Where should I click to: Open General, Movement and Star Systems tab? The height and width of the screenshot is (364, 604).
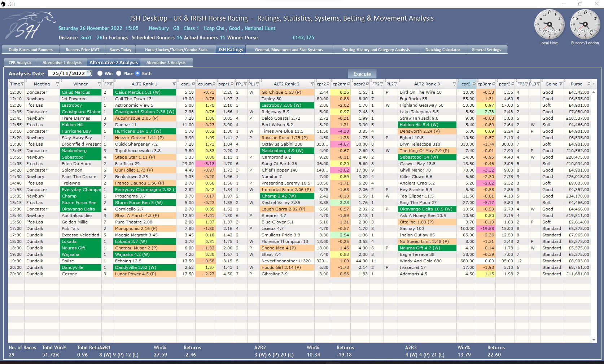289,50
